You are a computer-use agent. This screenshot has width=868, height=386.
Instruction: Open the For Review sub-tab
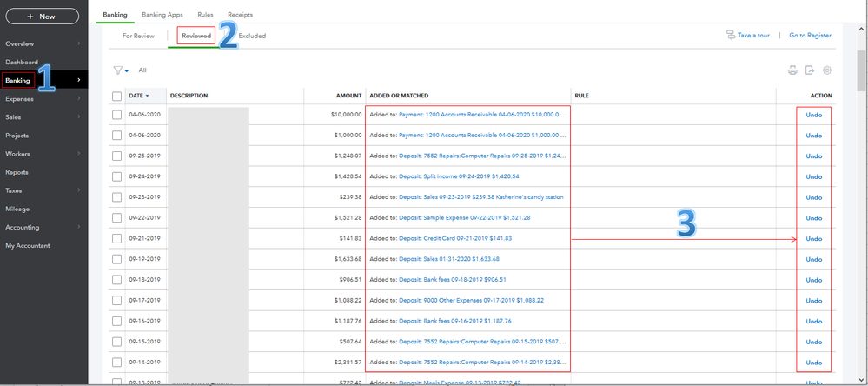click(138, 36)
